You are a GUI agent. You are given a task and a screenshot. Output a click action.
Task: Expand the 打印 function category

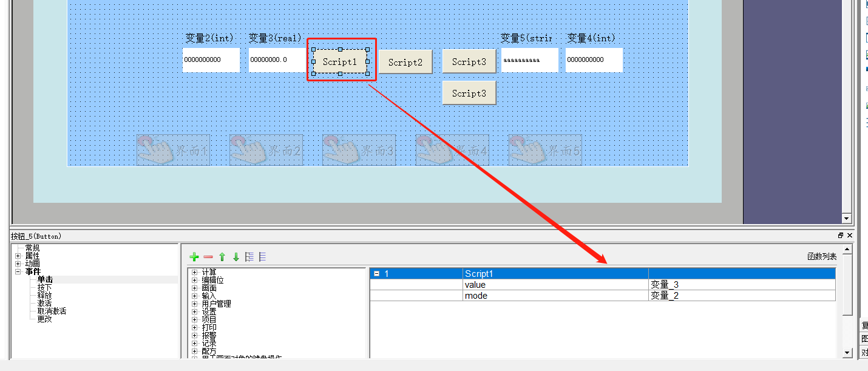(194, 327)
